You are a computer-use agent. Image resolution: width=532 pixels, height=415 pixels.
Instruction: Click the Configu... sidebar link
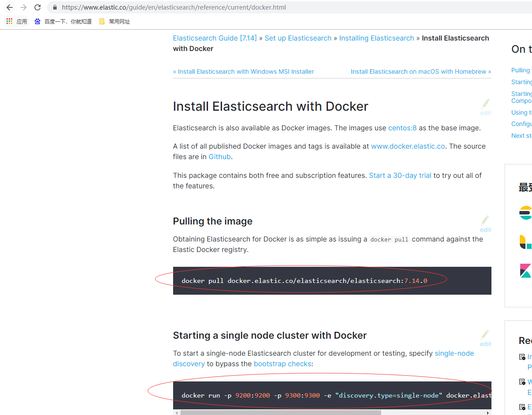[x=522, y=124]
